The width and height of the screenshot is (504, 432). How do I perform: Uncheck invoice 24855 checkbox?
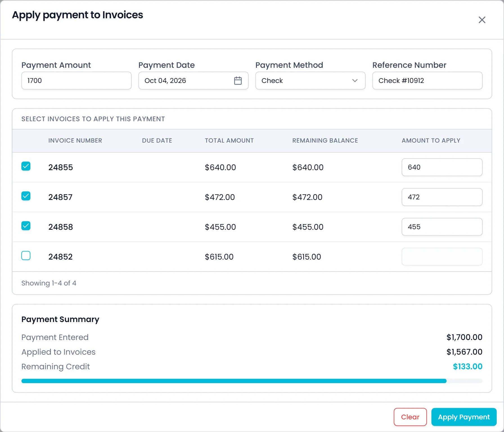click(x=26, y=166)
